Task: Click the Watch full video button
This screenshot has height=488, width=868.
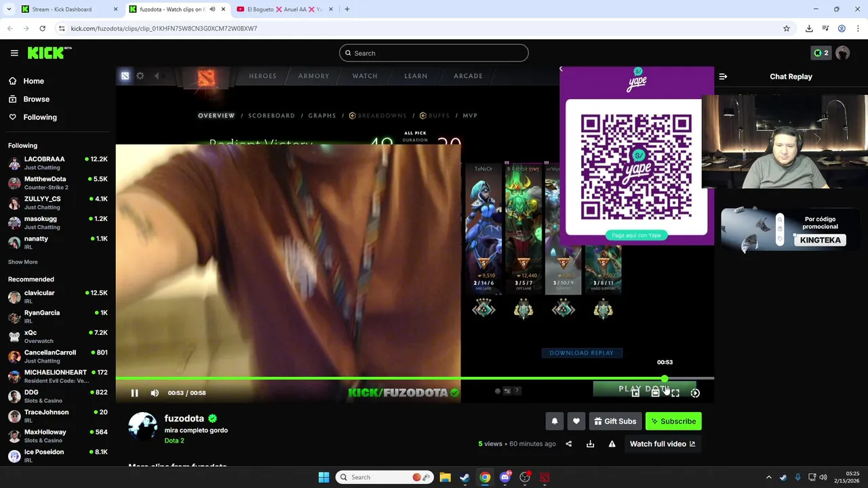Action: 663,444
